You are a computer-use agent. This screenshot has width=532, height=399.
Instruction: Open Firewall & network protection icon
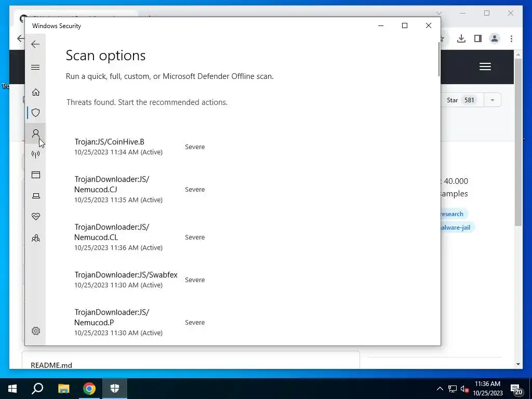[x=36, y=154]
